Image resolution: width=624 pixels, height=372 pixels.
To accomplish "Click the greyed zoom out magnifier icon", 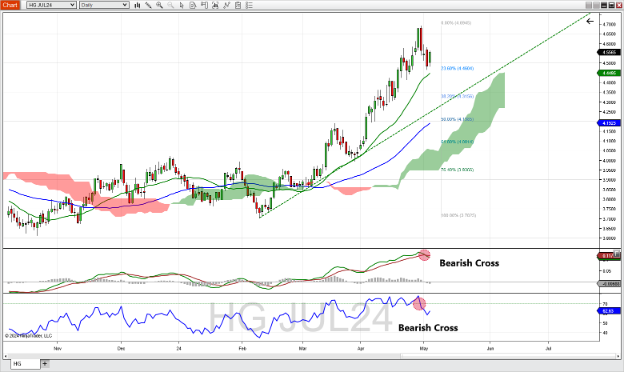I will (x=170, y=5).
